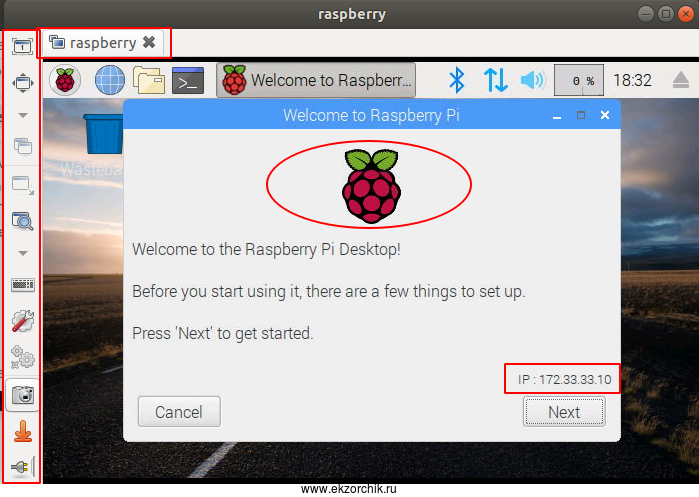Click the network up-down arrows icon
The image size is (699, 497).
coord(496,80)
